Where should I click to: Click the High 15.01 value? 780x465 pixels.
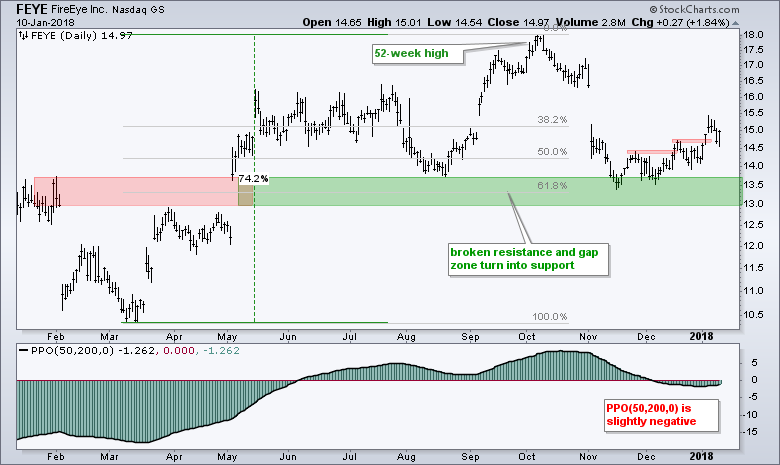(x=394, y=22)
